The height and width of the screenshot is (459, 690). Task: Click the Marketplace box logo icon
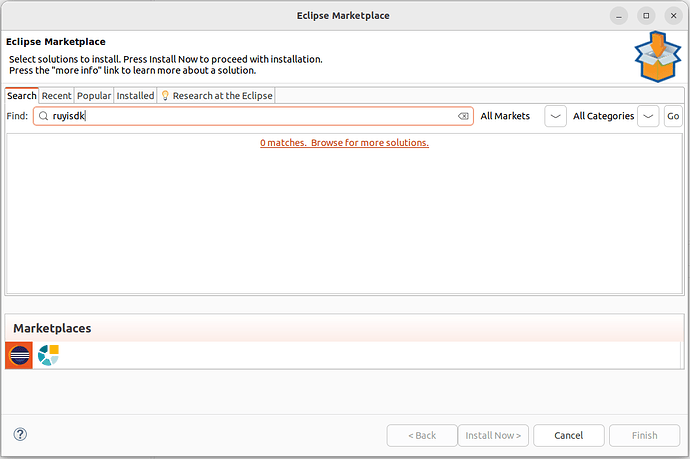[x=657, y=56]
